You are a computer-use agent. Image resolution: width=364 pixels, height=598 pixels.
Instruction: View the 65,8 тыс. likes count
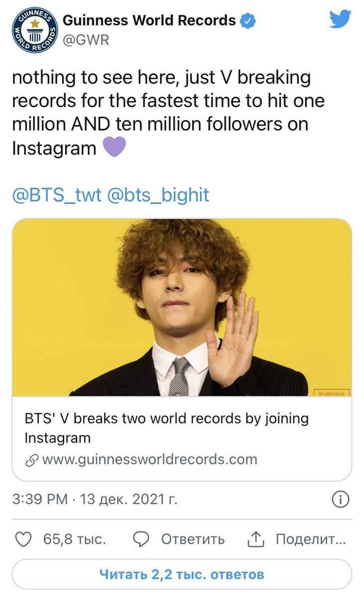(x=74, y=539)
